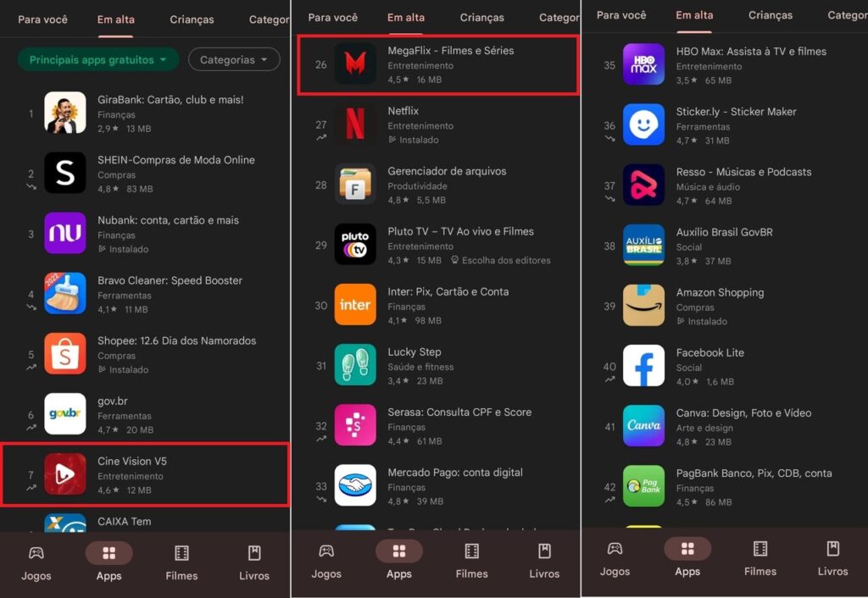Open the Pluto TV icon
The width and height of the screenshot is (868, 598).
355,245
